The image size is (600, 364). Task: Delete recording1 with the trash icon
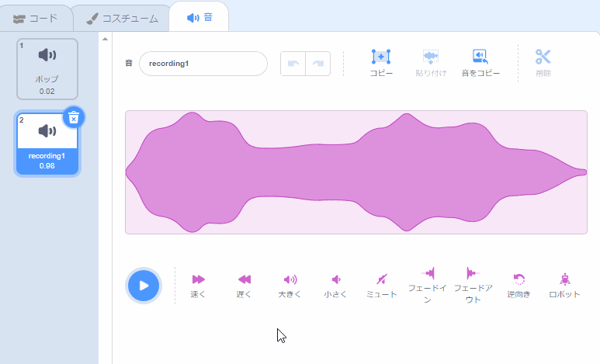click(x=74, y=117)
